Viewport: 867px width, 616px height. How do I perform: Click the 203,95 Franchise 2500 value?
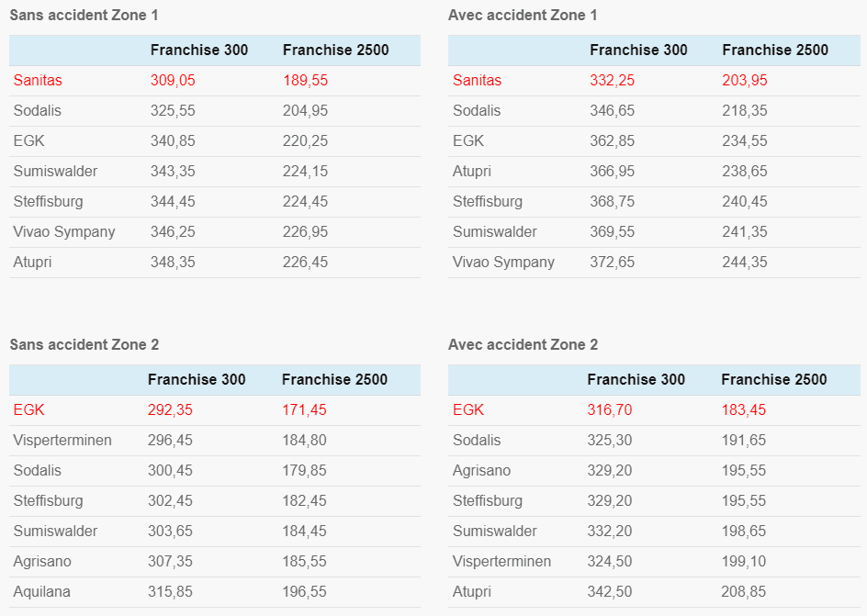coord(745,81)
